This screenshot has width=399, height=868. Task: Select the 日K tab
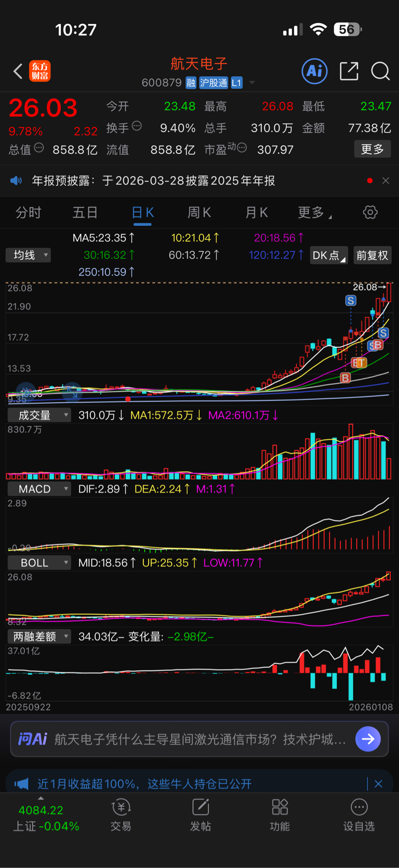pos(142,212)
